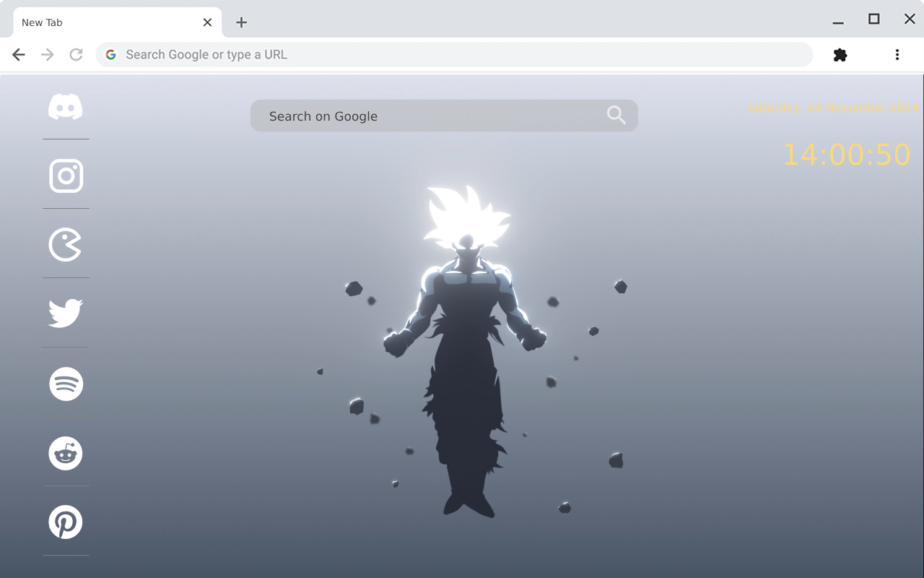Click the Pac-Man games icon in sidebar
Screen dimensions: 924x578
pyautogui.click(x=66, y=244)
